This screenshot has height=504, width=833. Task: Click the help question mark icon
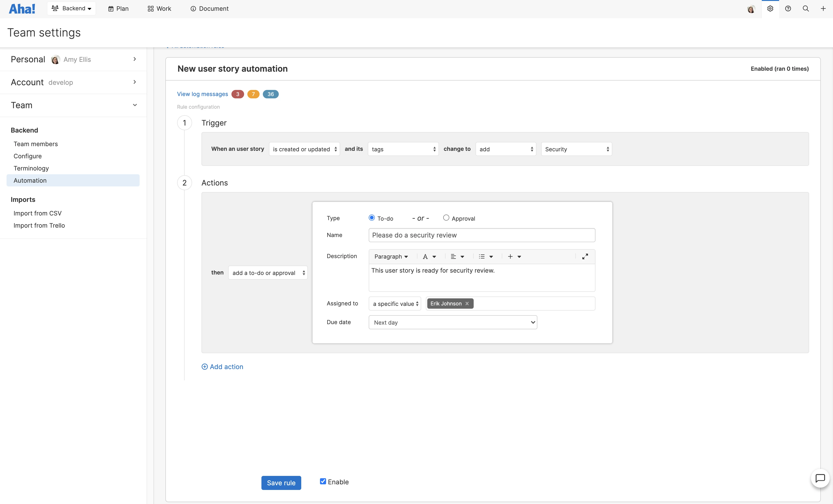pos(788,9)
